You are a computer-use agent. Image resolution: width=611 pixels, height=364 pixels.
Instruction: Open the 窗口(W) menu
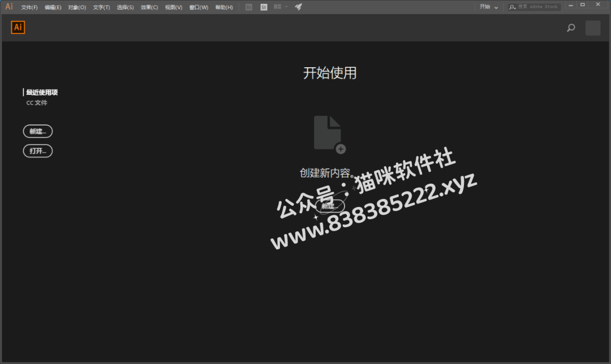click(199, 7)
